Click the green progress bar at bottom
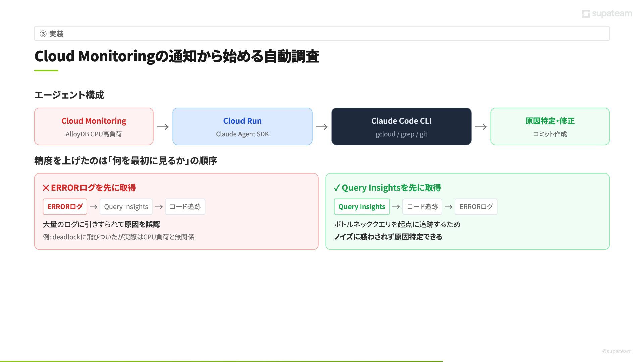 click(221, 361)
